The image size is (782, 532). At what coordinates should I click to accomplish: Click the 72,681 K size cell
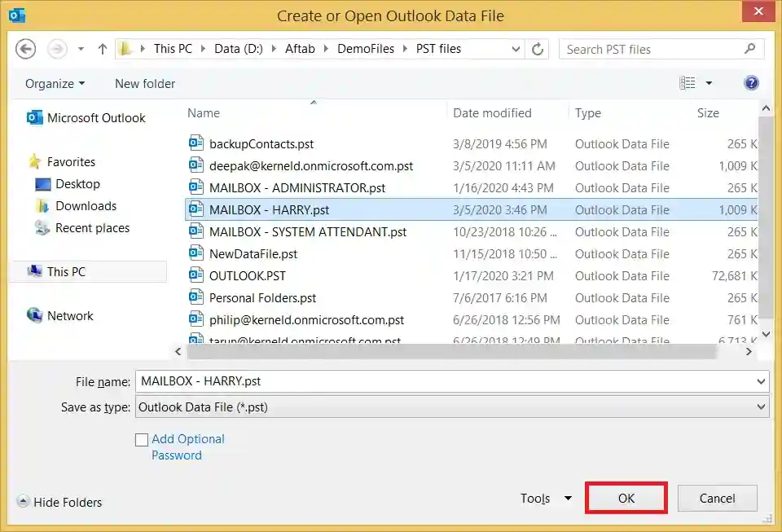(x=734, y=275)
